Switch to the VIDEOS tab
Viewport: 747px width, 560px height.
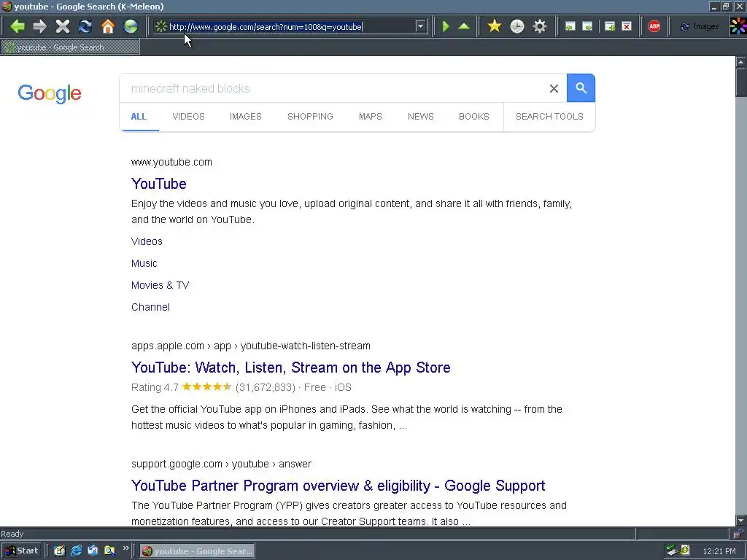[x=189, y=117]
